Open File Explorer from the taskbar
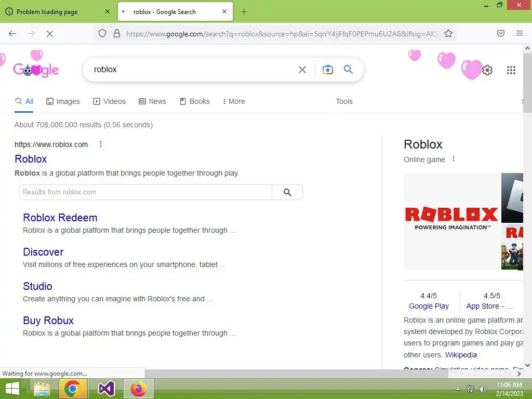Viewport: 532px width, 399px height. click(x=42, y=389)
